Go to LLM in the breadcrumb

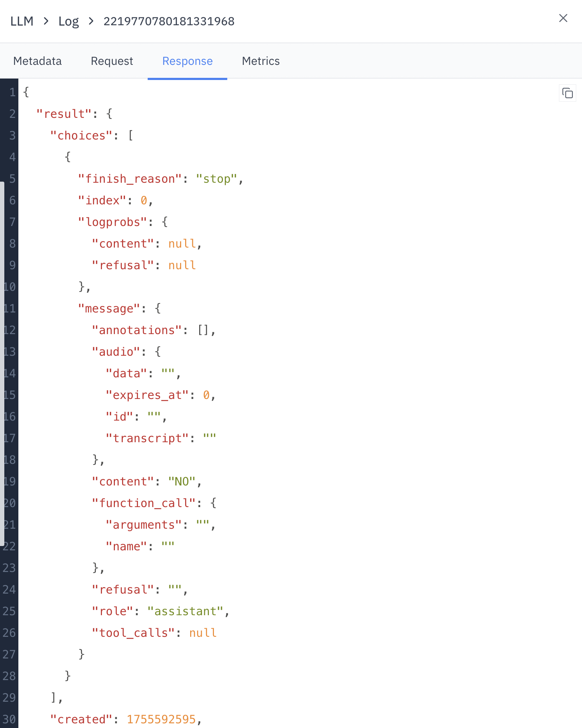(x=22, y=21)
